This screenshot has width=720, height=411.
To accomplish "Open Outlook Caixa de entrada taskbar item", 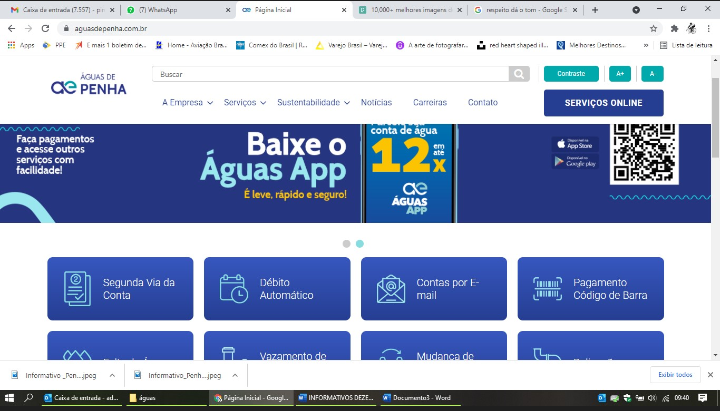I will pyautogui.click(x=82, y=398).
